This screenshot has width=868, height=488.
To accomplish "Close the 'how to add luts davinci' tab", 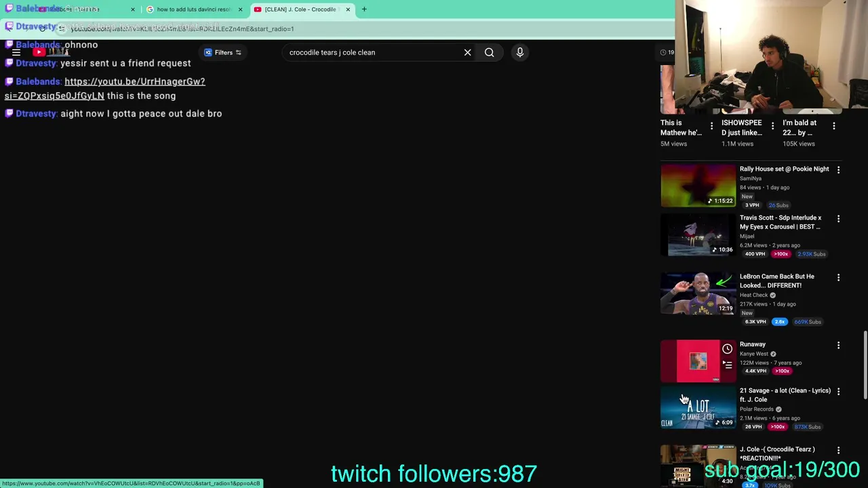I will 240,9.
